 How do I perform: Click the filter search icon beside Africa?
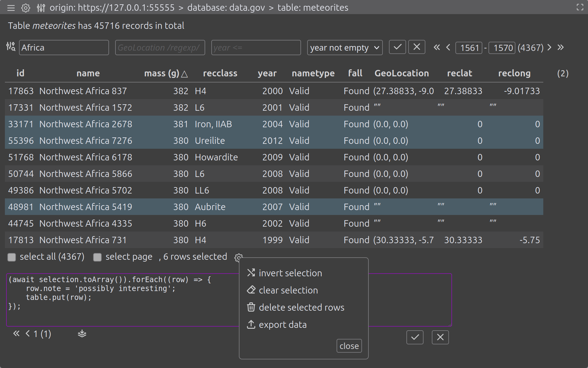tap(11, 47)
